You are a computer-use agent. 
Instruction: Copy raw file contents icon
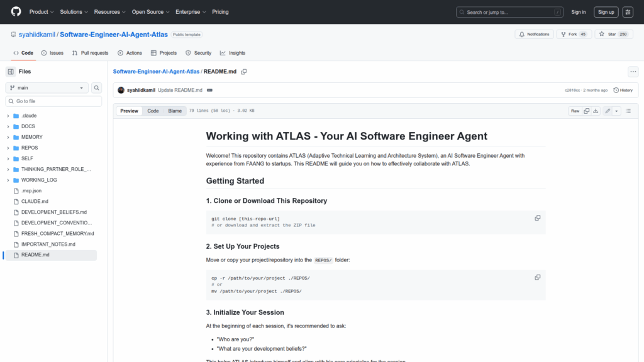pyautogui.click(x=586, y=111)
